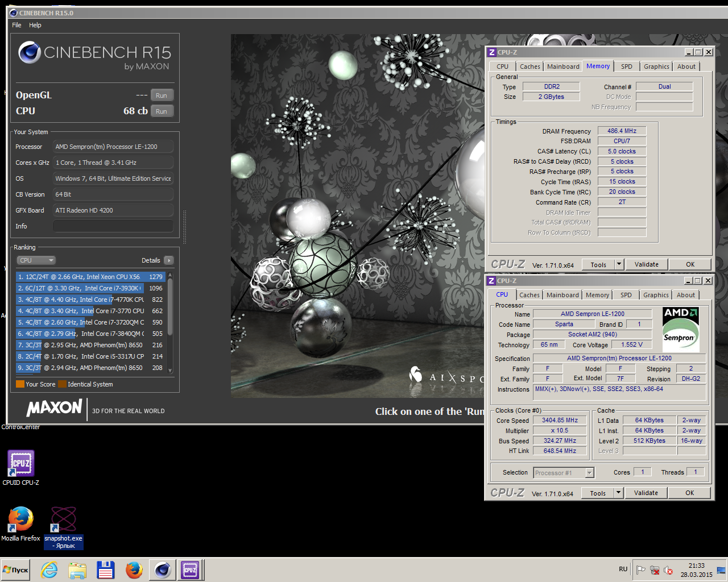Open the CPUID CPU-Z desktop shortcut
This screenshot has height=582, width=728.
(20, 468)
